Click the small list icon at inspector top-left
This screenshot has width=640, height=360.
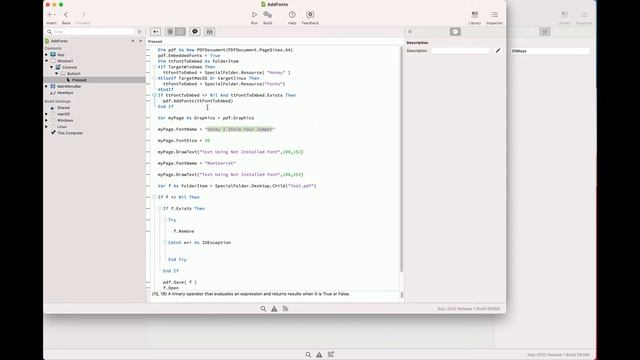410,31
